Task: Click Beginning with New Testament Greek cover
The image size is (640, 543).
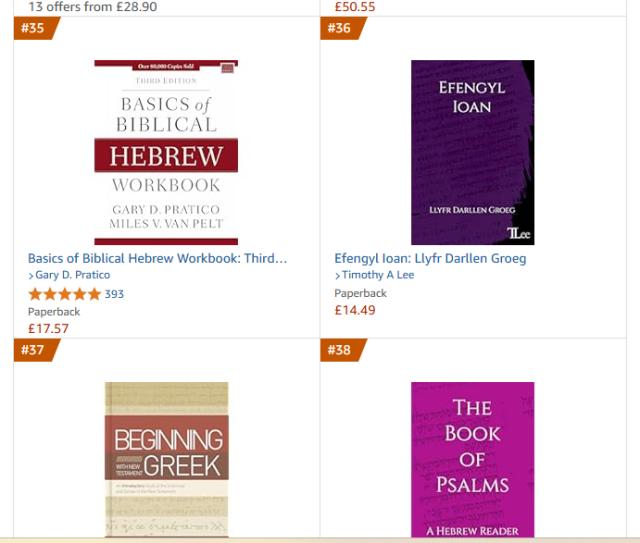Action: coord(166,460)
